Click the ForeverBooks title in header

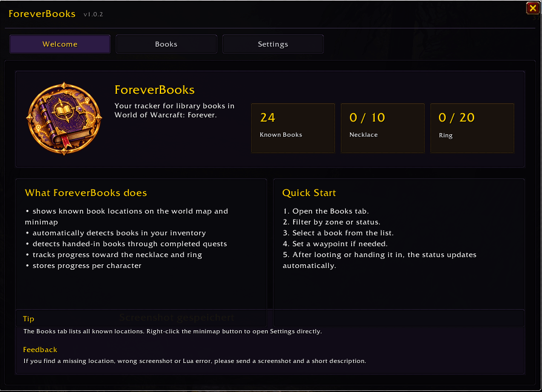[42, 14]
